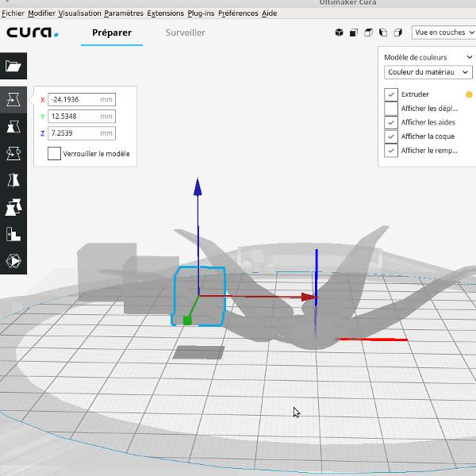The image size is (476, 476).
Task: Open the Aide menu
Action: pyautogui.click(x=269, y=13)
